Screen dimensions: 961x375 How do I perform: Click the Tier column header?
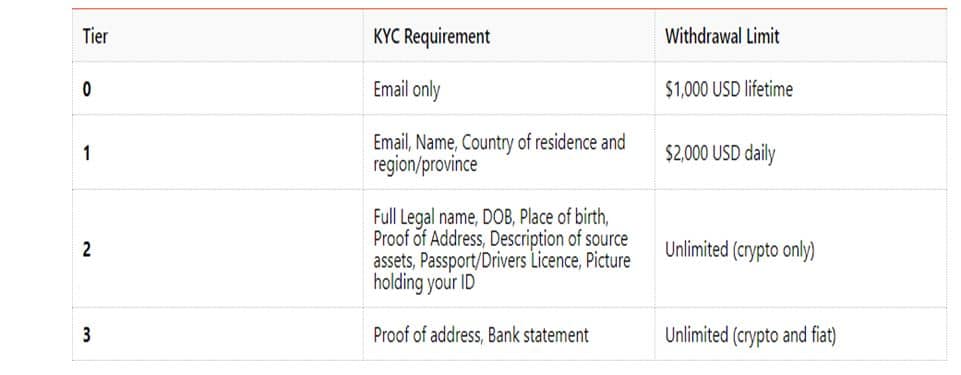pyautogui.click(x=95, y=36)
